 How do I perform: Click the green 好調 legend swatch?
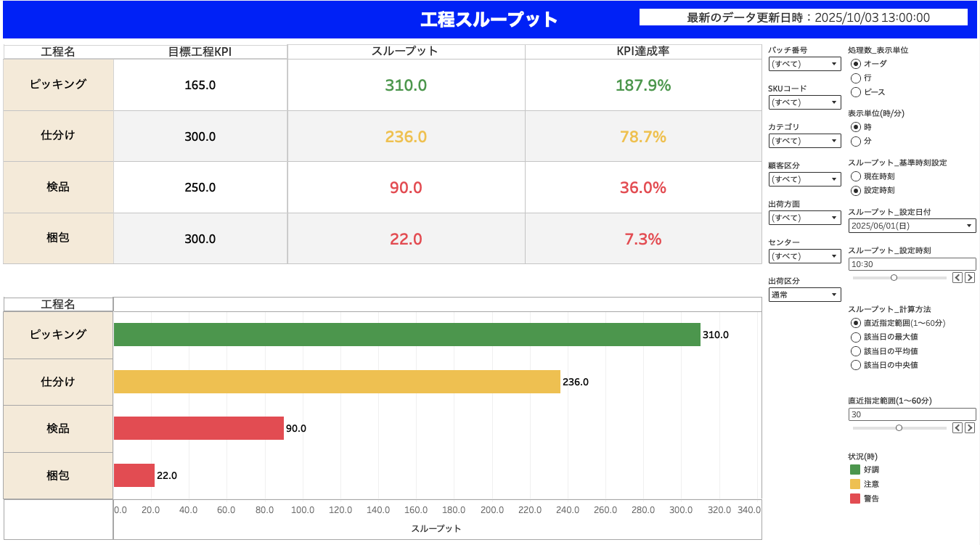[855, 470]
